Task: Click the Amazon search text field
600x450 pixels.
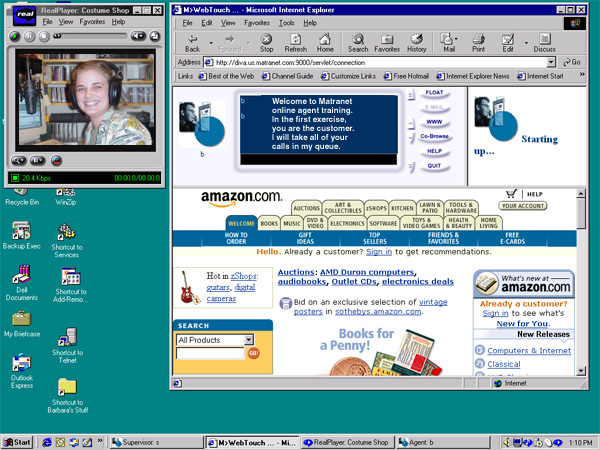Action: 210,353
